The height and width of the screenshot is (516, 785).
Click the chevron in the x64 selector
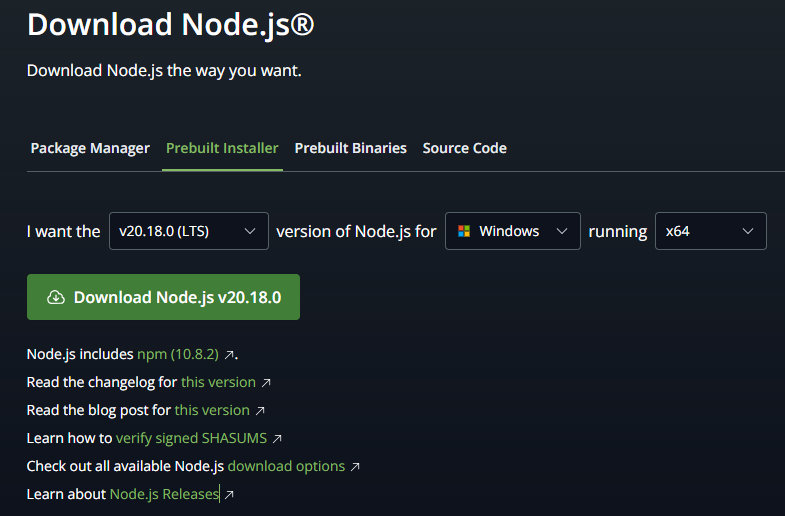(x=747, y=231)
